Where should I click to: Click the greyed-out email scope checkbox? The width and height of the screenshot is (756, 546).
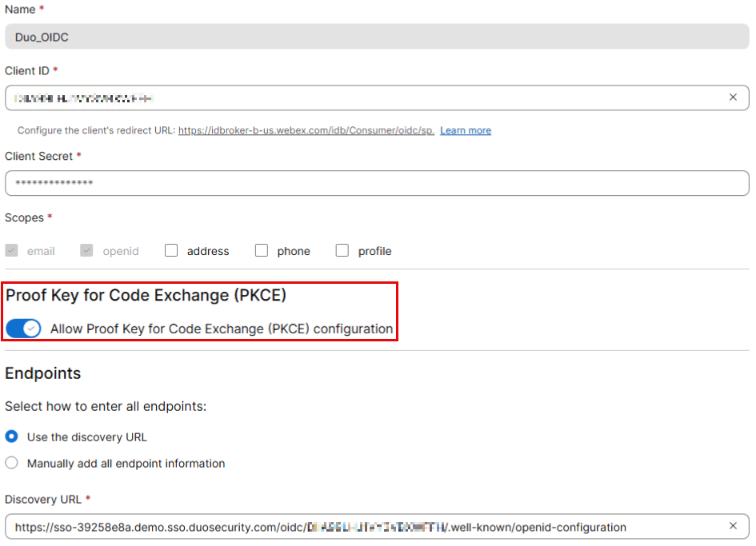point(12,251)
